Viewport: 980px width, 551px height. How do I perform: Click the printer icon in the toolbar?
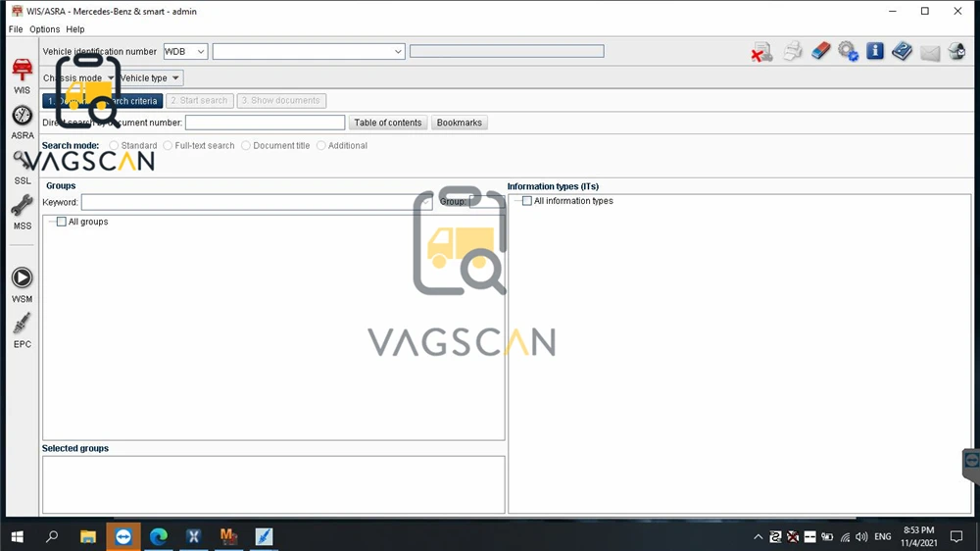tap(793, 51)
